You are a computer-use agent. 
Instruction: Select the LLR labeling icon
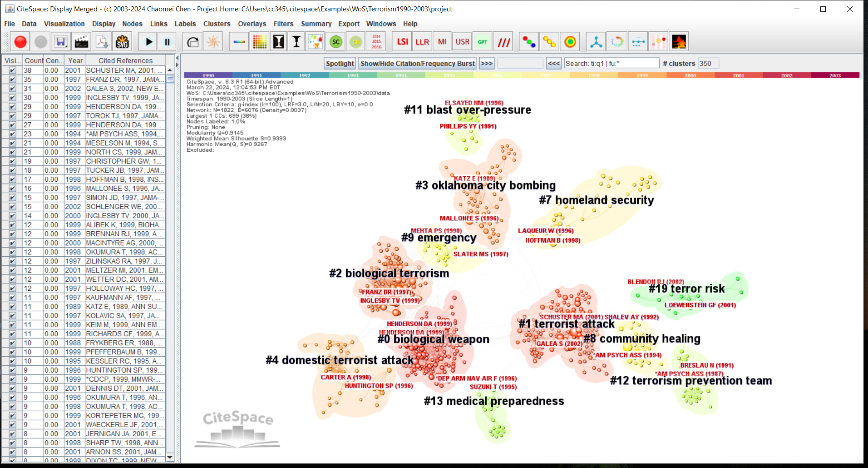pos(422,42)
